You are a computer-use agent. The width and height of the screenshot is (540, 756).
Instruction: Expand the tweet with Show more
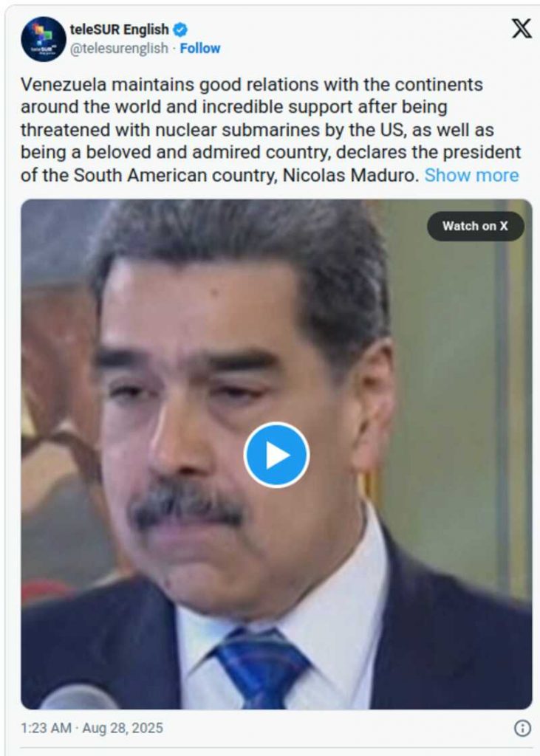tap(471, 175)
